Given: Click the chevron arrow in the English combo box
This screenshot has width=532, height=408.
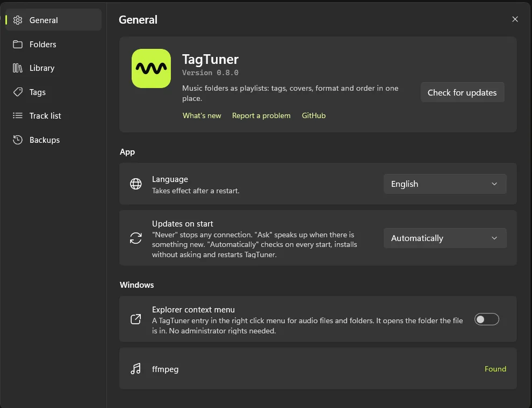Looking at the screenshot, I should 494,184.
